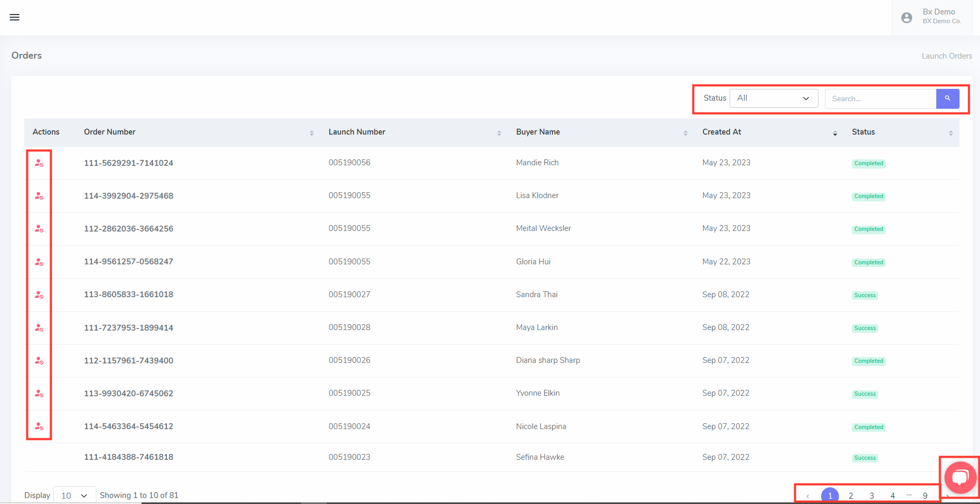The image size is (980, 504).
Task: Click into the Search input field
Action: (880, 99)
